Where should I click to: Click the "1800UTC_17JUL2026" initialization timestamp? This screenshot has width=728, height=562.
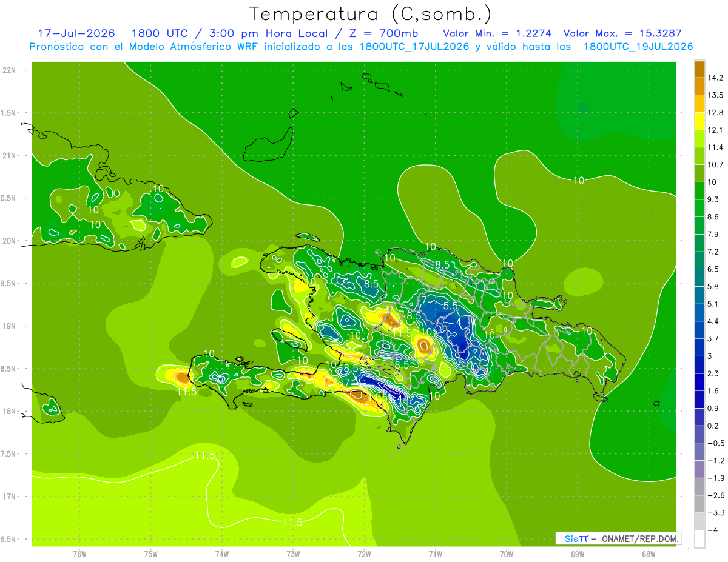(414, 47)
